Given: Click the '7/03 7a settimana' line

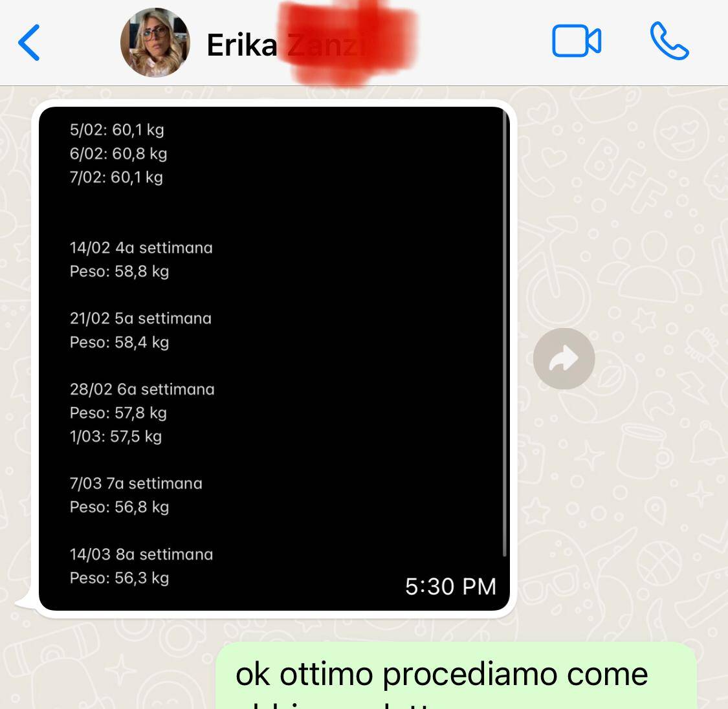Looking at the screenshot, I should pos(136,483).
